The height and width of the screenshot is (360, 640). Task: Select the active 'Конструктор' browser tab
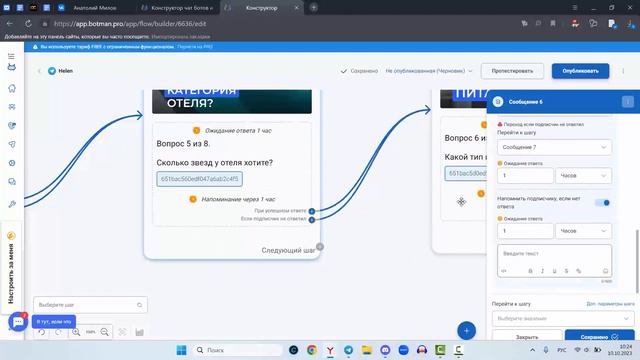click(261, 8)
